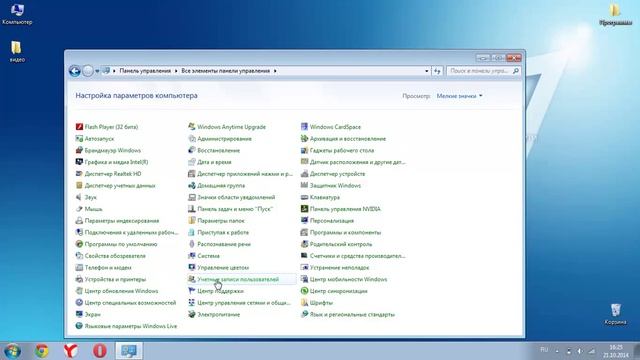The width and height of the screenshot is (640, 360).
Task: Open Центр мобильности Windows link
Action: [348, 280]
